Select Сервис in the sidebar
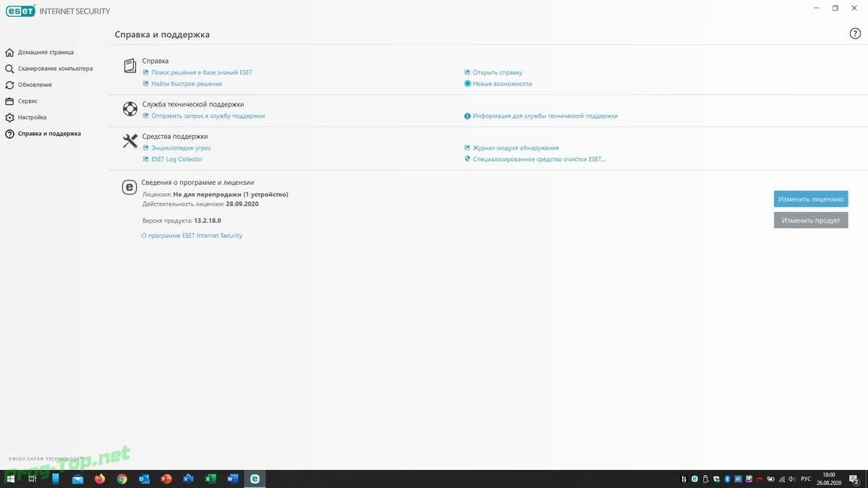Image resolution: width=868 pixels, height=488 pixels. [x=27, y=101]
